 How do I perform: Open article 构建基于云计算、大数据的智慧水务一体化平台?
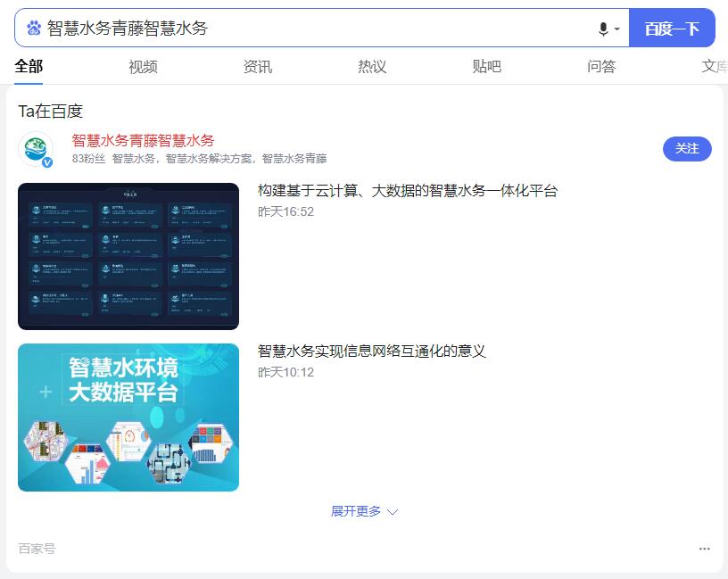[407, 191]
